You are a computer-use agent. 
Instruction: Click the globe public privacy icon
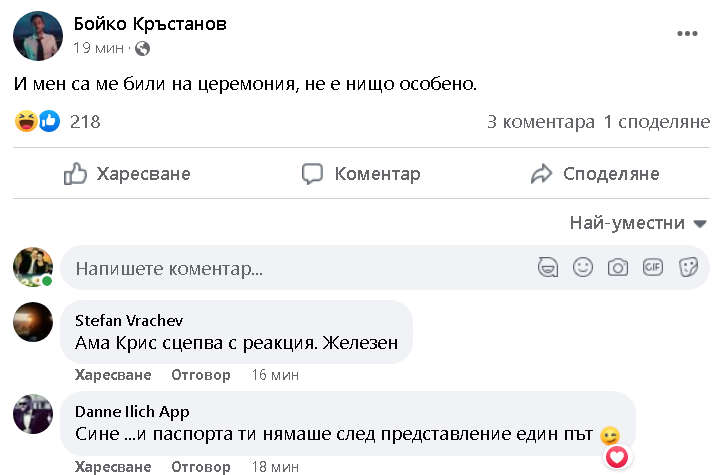[x=141, y=48]
